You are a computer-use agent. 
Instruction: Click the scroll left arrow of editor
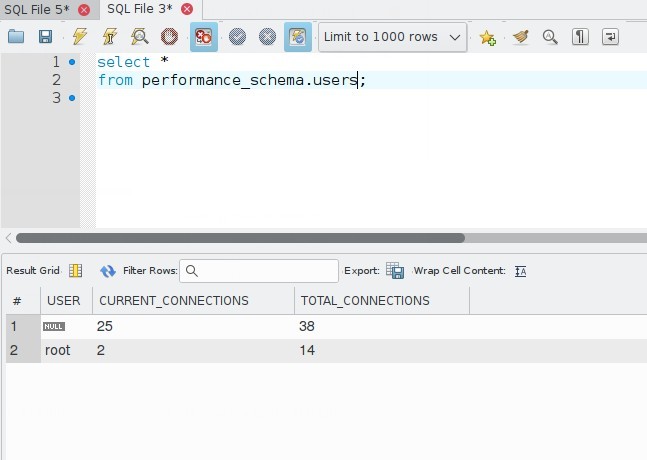[8, 238]
